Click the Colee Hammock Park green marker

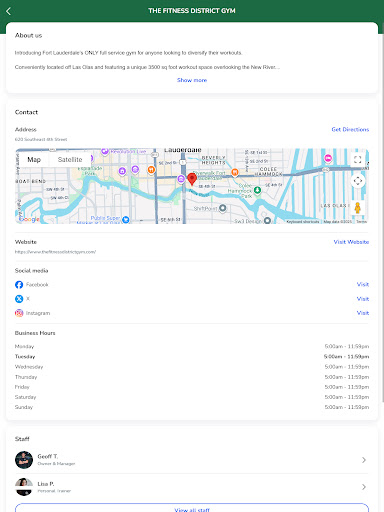click(257, 190)
